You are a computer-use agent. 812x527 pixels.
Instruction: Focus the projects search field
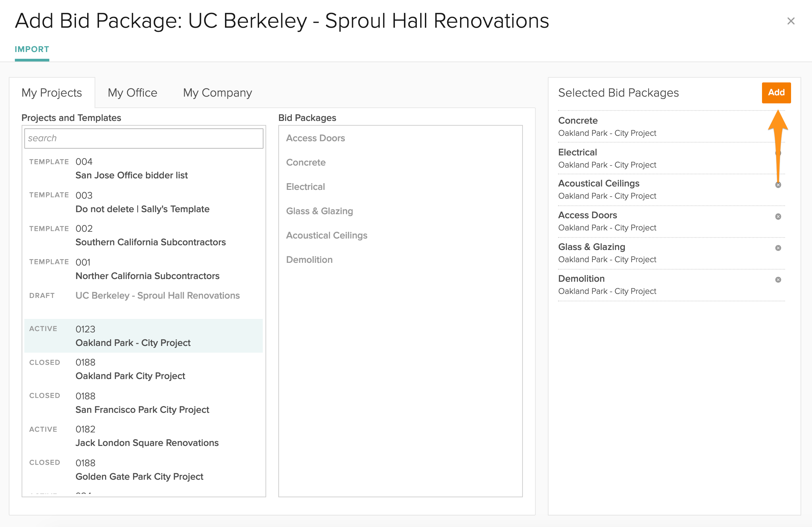pos(144,138)
